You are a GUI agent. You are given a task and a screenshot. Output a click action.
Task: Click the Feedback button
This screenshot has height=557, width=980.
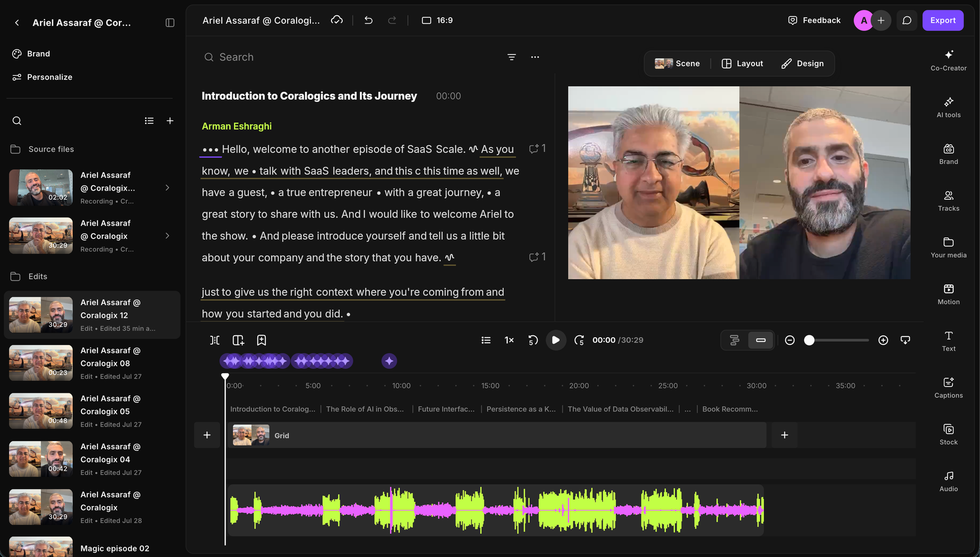(x=814, y=20)
